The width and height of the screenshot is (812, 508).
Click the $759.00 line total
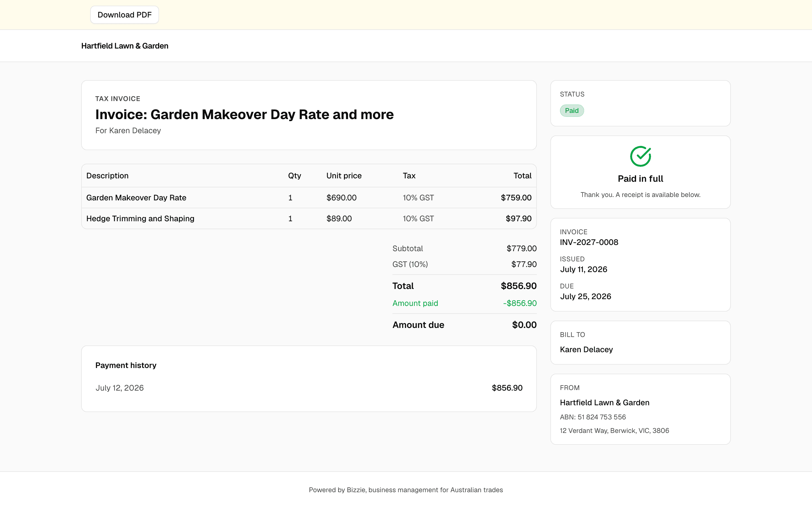(516, 198)
